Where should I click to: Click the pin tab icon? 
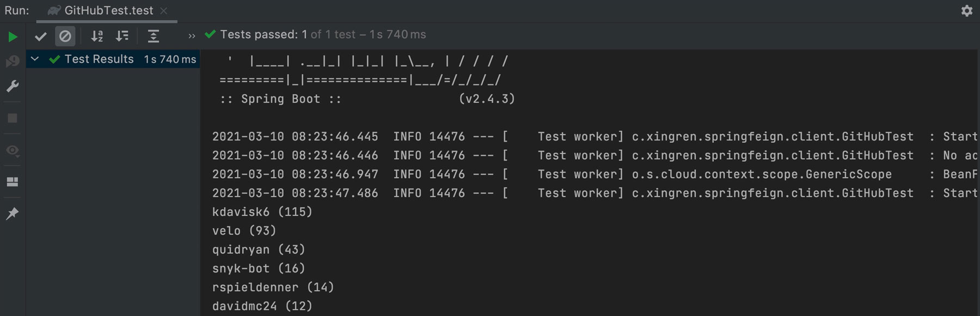click(13, 213)
